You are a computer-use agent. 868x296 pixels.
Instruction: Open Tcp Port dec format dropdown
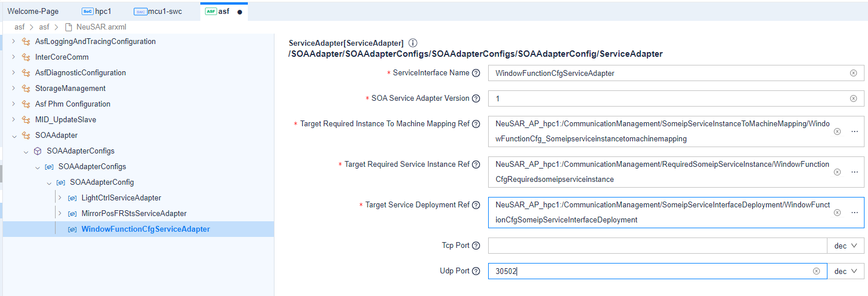coord(845,246)
